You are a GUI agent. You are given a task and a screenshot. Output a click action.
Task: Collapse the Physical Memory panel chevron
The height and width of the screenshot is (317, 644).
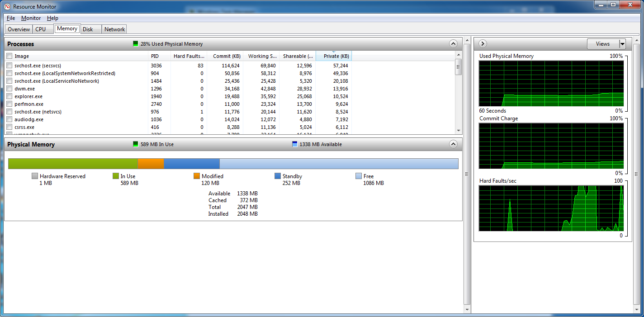click(x=453, y=144)
